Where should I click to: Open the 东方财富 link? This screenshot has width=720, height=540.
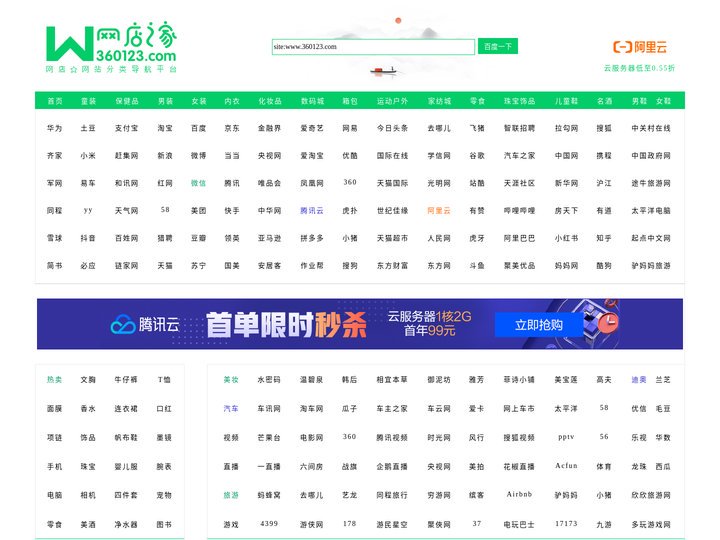[392, 266]
